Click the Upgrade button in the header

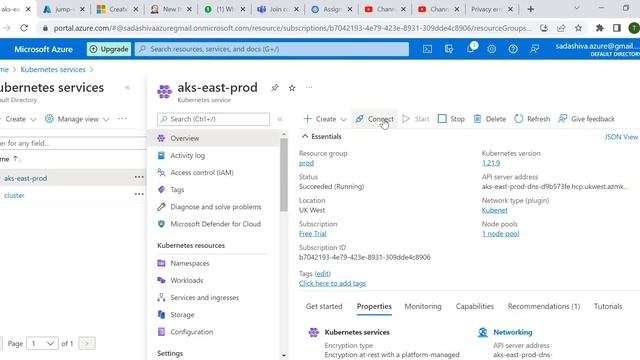click(x=109, y=49)
